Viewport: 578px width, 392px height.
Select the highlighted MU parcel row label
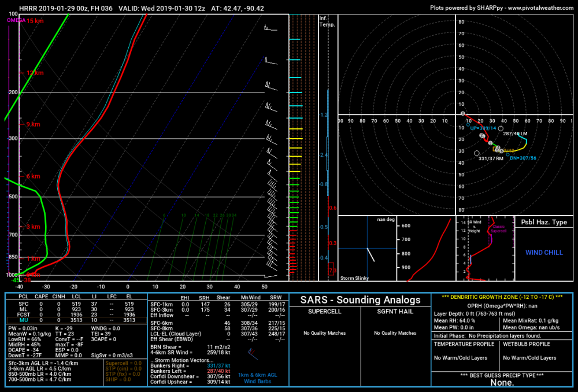point(23,320)
